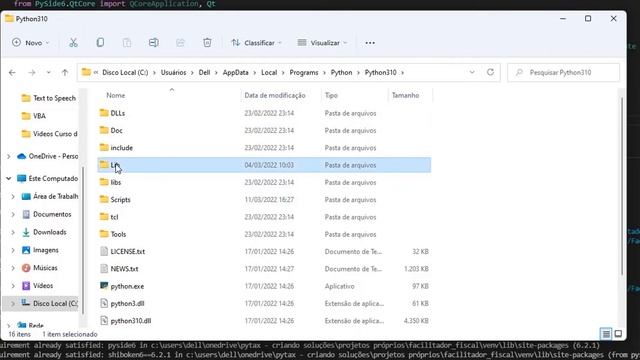640x360 pixels.
Task: Expand Documentos tree node
Action: point(13,214)
